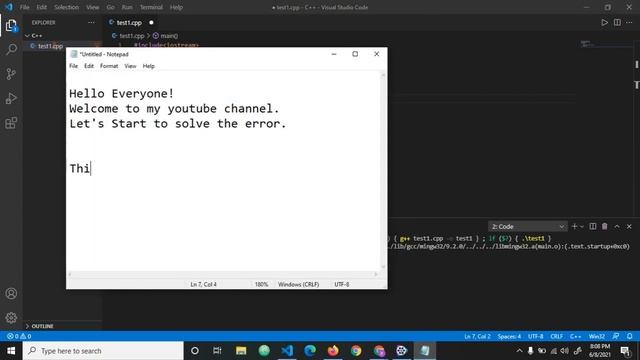Click the Notepad vertical scrollbar
The height and width of the screenshot is (360, 640).
pyautogui.click(x=383, y=171)
